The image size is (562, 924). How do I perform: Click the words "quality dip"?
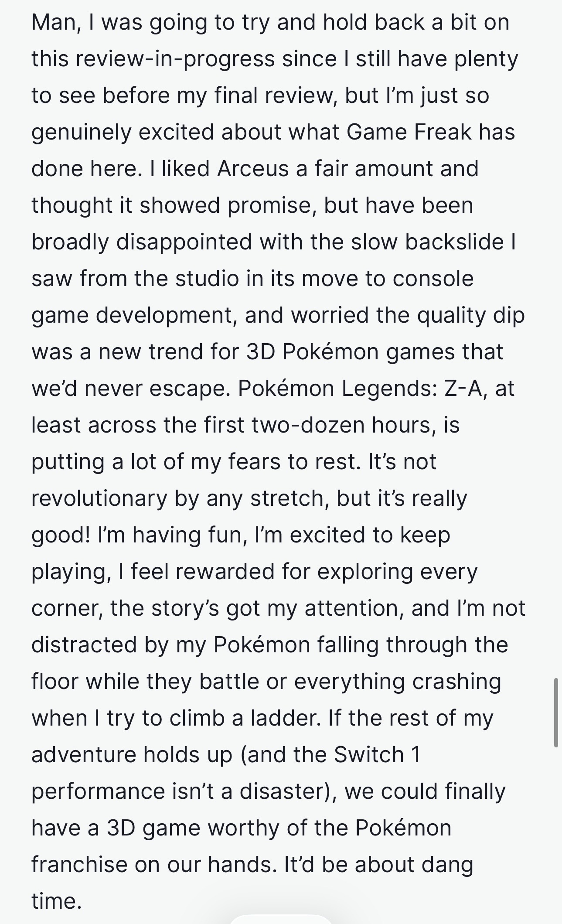[470, 315]
